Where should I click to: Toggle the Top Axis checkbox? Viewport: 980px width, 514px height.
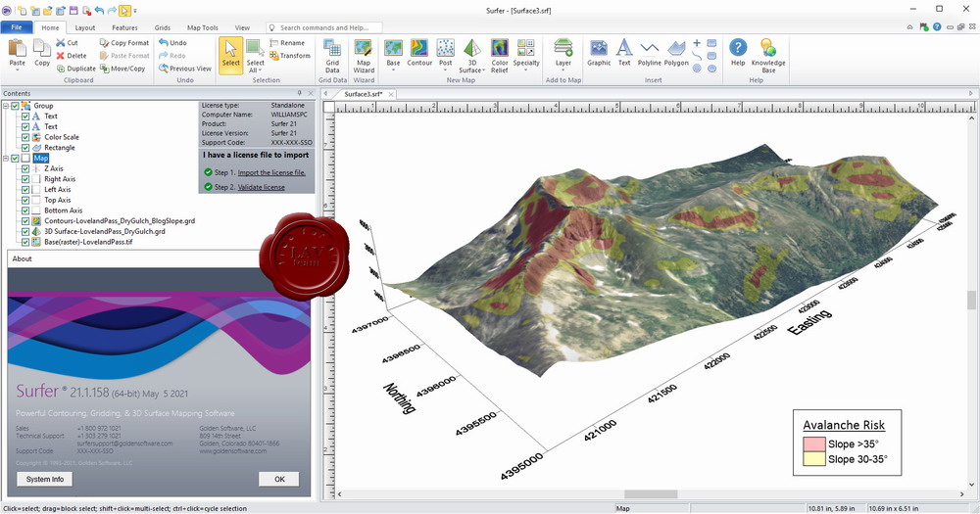tap(25, 200)
